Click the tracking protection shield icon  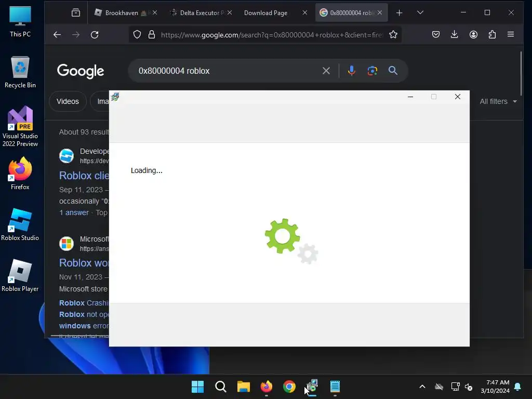[x=137, y=35]
